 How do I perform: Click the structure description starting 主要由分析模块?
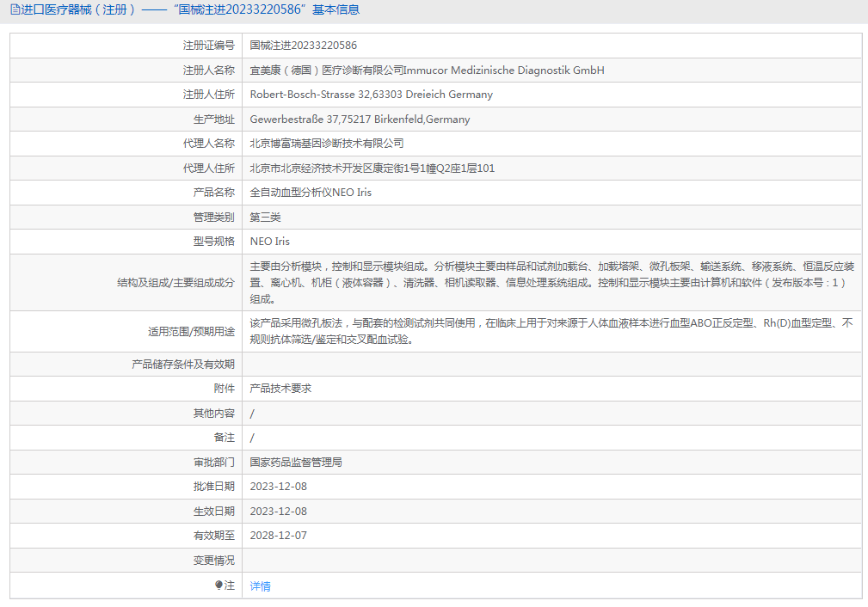[x=552, y=283]
